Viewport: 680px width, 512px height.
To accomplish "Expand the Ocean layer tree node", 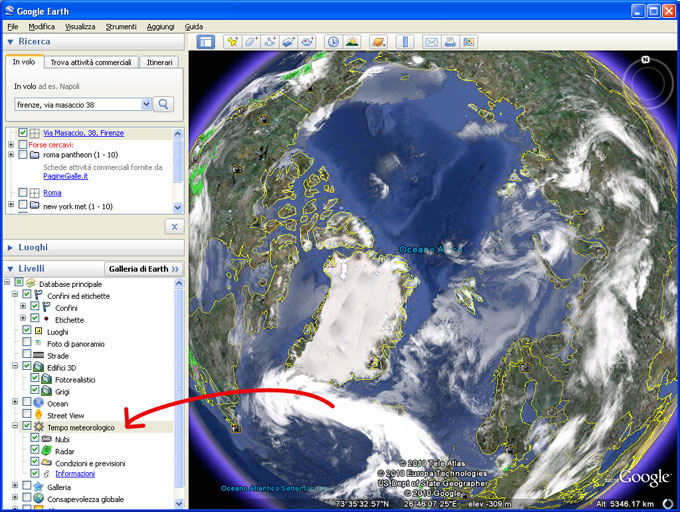I will click(15, 402).
